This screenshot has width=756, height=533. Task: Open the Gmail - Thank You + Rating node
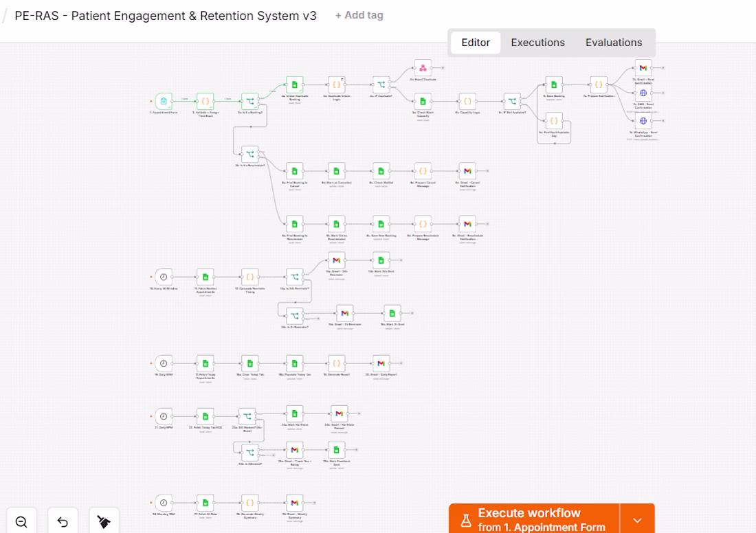point(295,450)
